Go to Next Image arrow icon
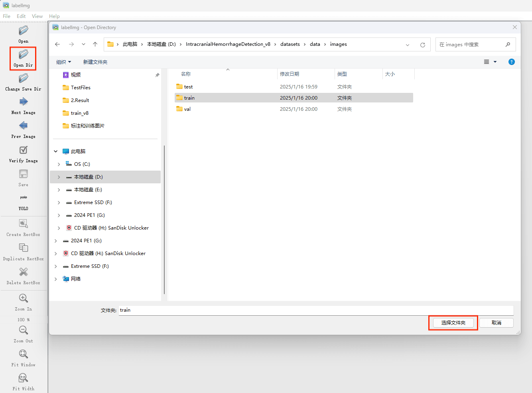Image resolution: width=532 pixels, height=393 pixels. (24, 102)
